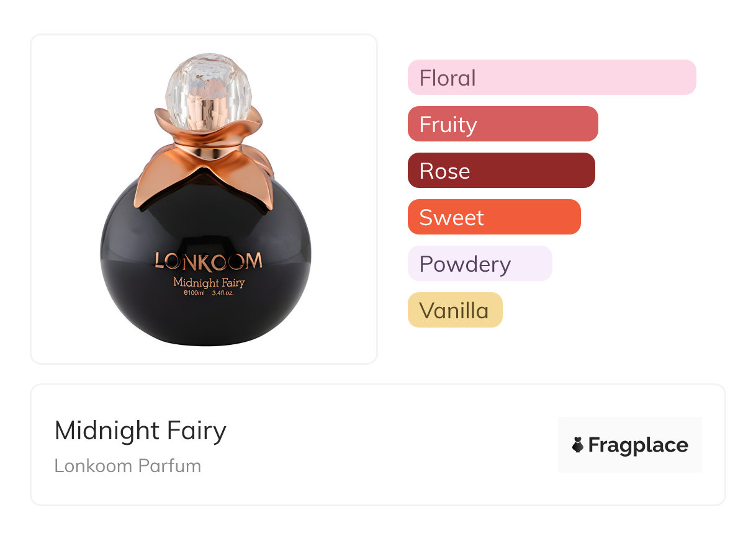Click the LONKOOM lettering on the bottle

[209, 261]
